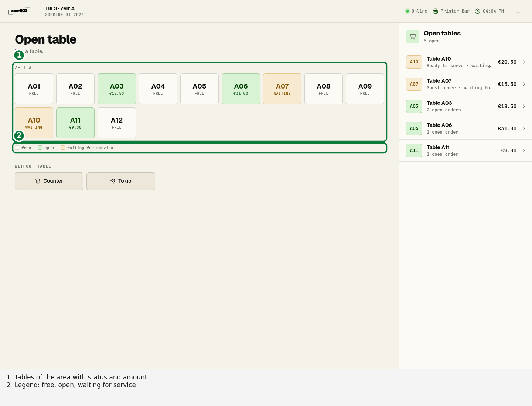Open waiting table A10 tile

pos(34,123)
